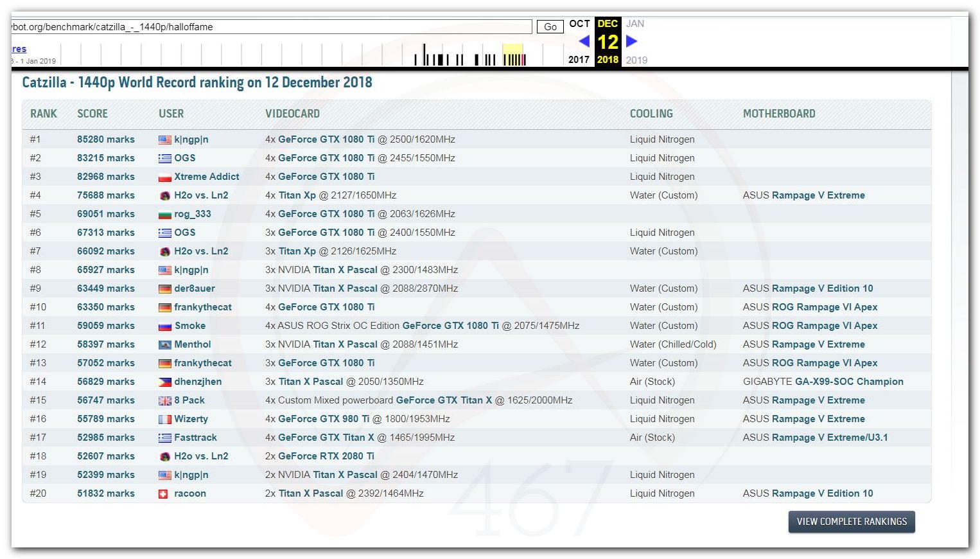The height and width of the screenshot is (559, 980).
Task: Click Philippine flag next to dhenzjhen
Action: click(165, 382)
